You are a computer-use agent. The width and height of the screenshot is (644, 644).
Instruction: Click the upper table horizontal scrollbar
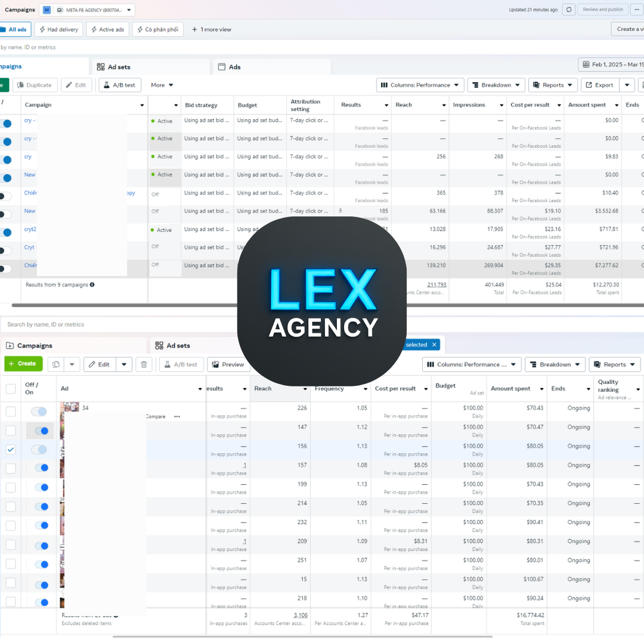coord(328,305)
